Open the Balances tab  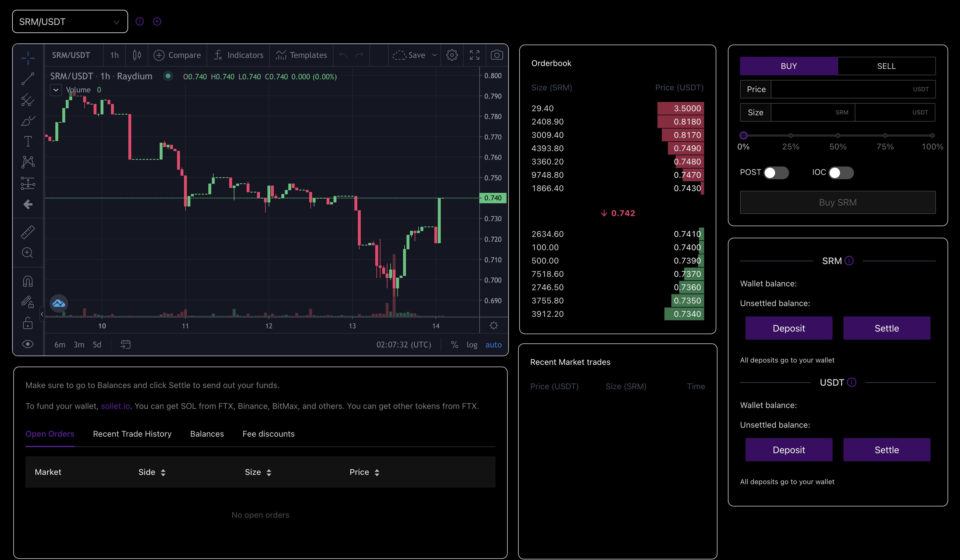(207, 434)
